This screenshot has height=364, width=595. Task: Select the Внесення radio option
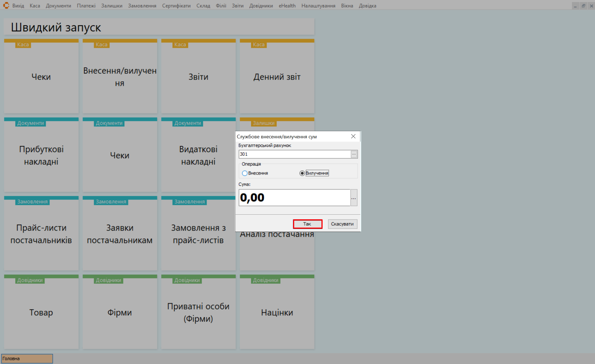[x=245, y=173]
